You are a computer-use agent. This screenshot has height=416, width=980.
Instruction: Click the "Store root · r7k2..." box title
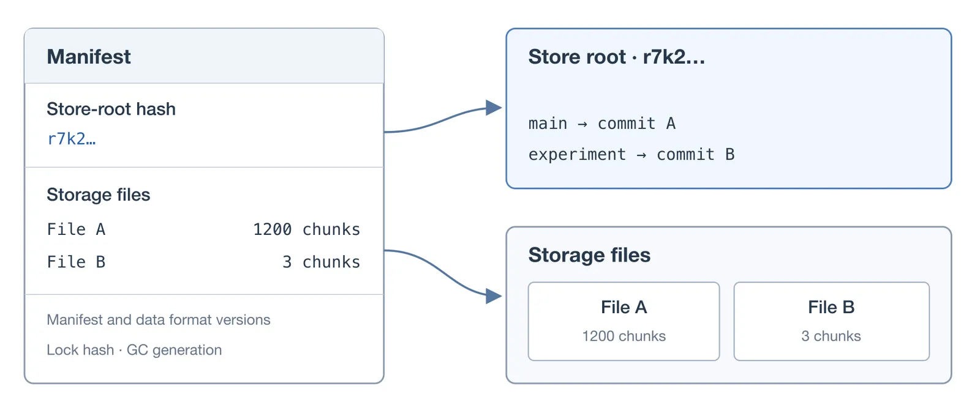(617, 57)
